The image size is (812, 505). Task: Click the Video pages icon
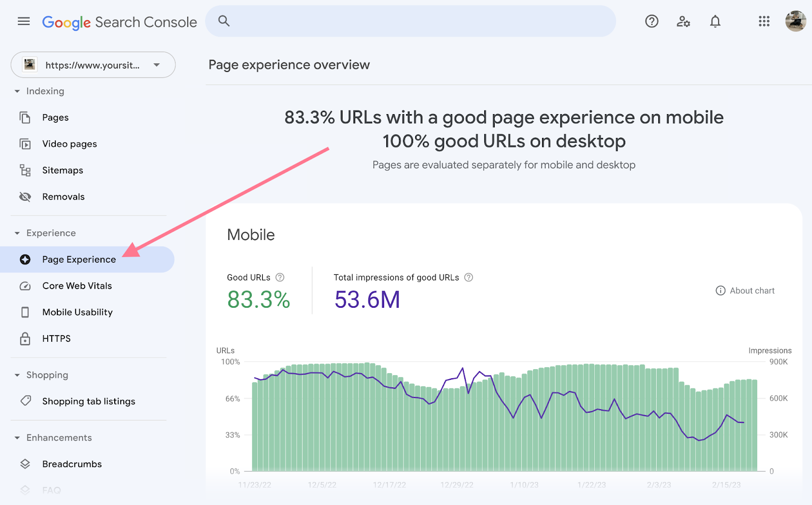25,144
